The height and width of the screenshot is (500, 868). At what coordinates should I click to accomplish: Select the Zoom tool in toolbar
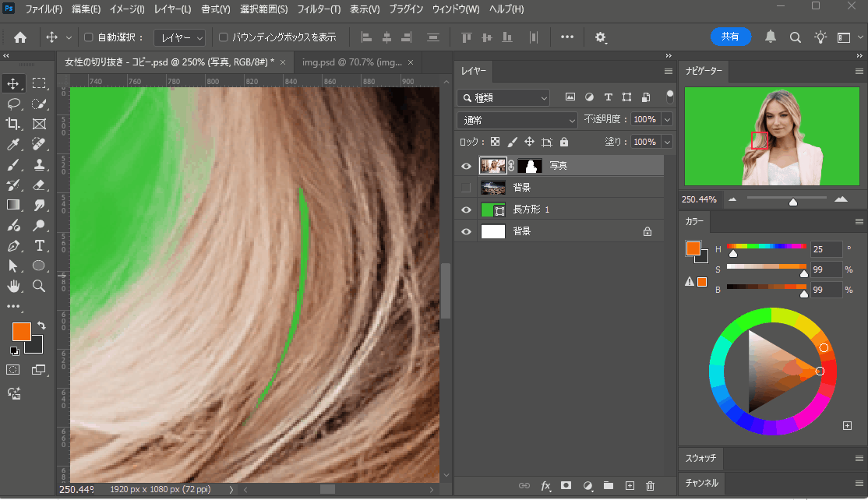click(x=39, y=287)
